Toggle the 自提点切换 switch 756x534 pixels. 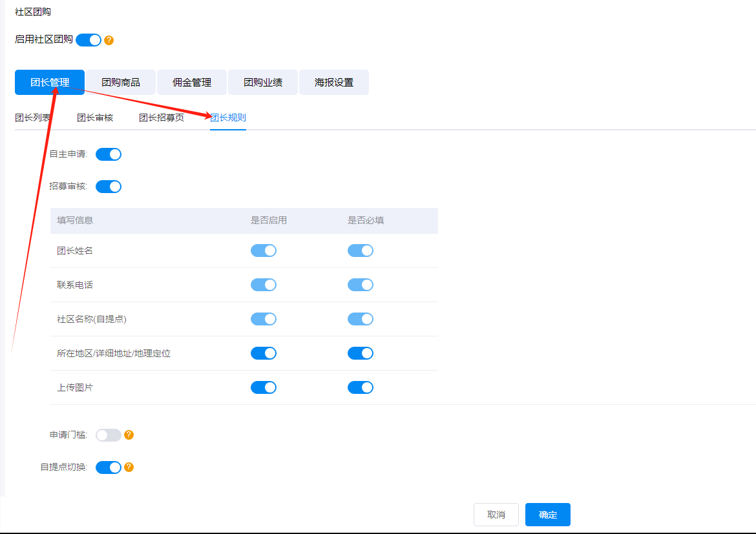point(109,467)
